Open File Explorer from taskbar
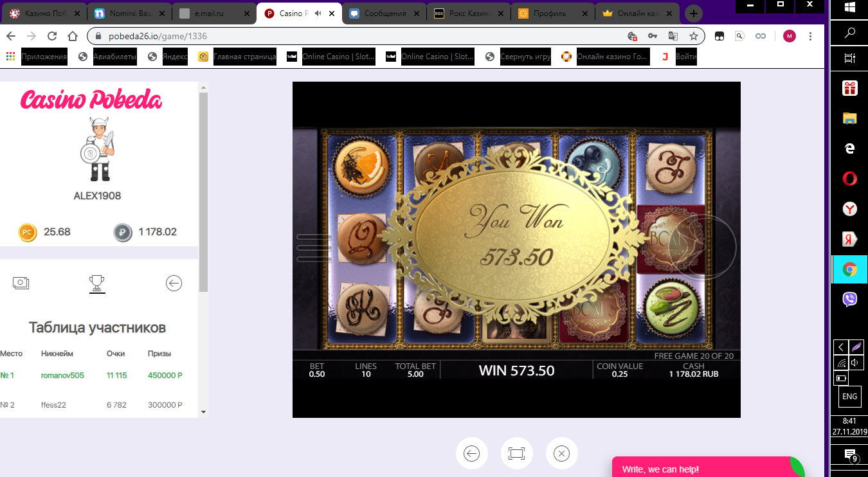 point(850,118)
